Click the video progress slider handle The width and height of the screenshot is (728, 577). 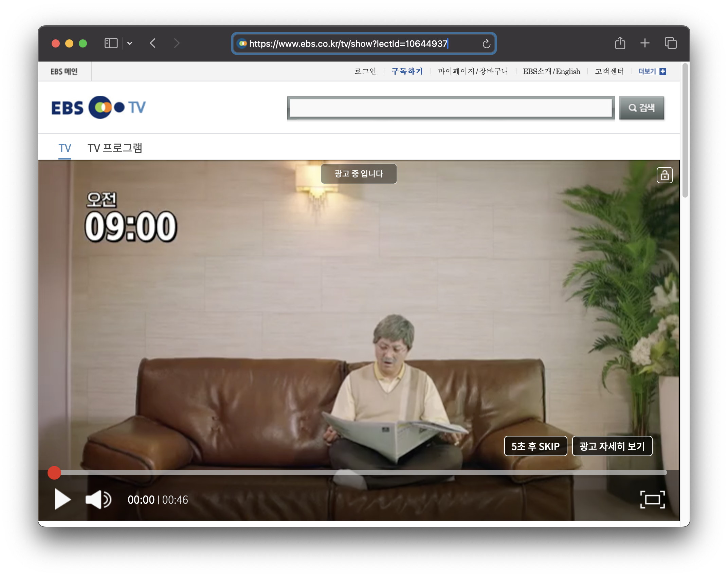tap(54, 472)
